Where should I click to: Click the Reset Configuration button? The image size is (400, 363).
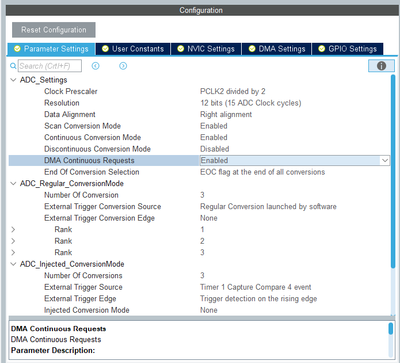[x=54, y=30]
